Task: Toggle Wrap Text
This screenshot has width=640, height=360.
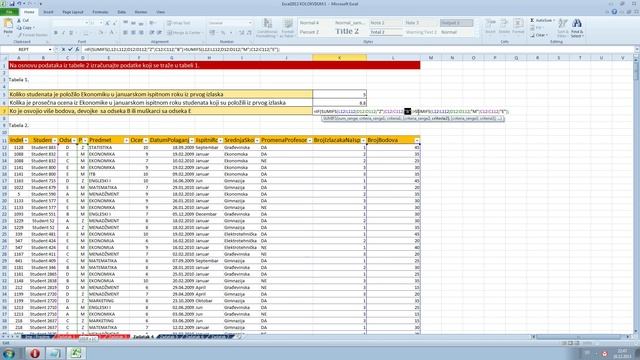Action: coord(178,23)
